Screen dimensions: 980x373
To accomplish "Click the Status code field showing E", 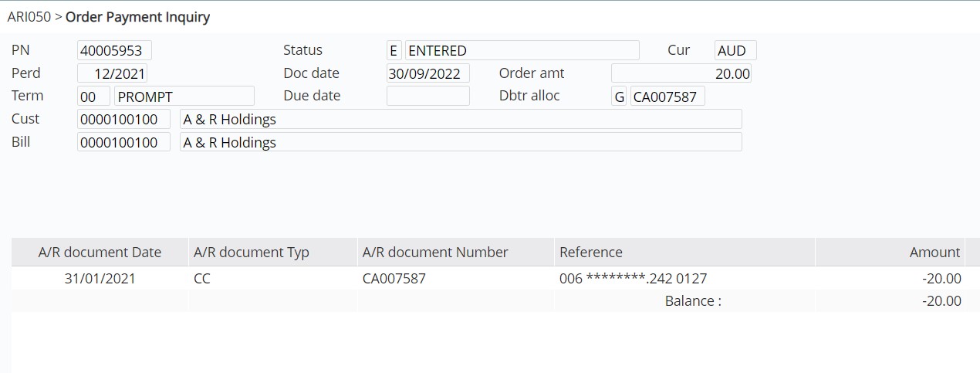I will [394, 51].
